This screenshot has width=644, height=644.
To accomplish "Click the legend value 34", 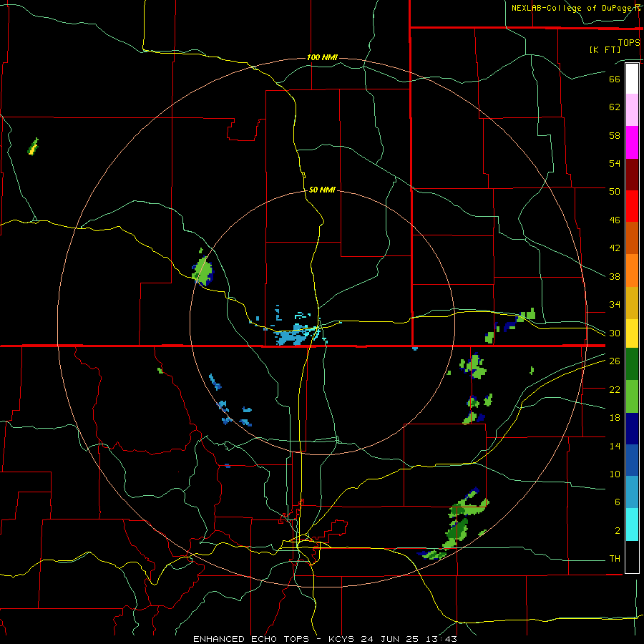I will (x=615, y=305).
